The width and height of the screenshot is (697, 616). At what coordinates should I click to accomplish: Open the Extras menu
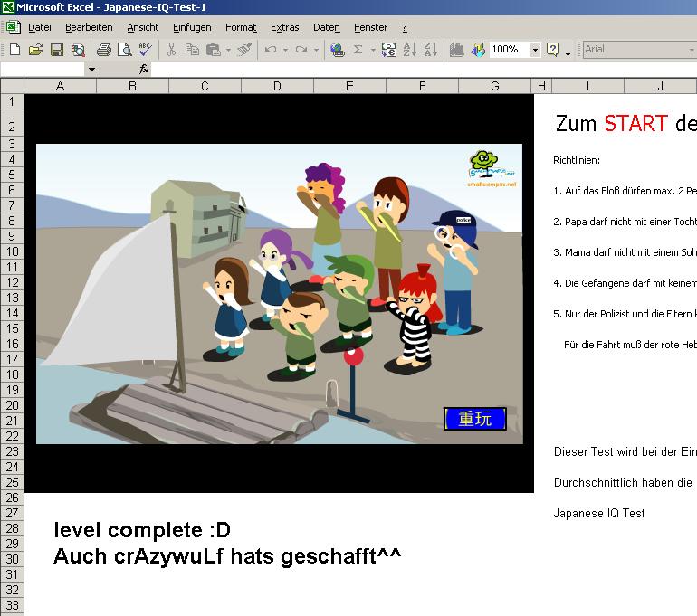click(x=285, y=28)
